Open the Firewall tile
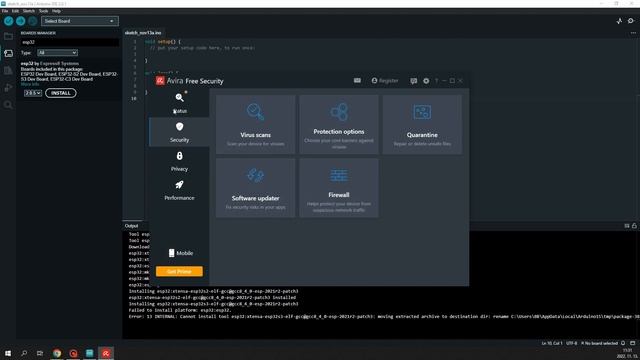The image size is (640, 360). 339,188
